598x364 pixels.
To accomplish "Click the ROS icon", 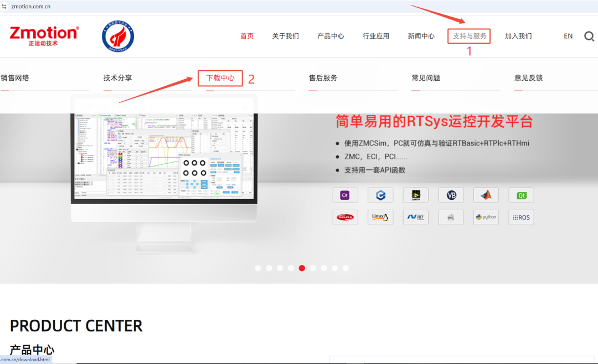I will 520,217.
